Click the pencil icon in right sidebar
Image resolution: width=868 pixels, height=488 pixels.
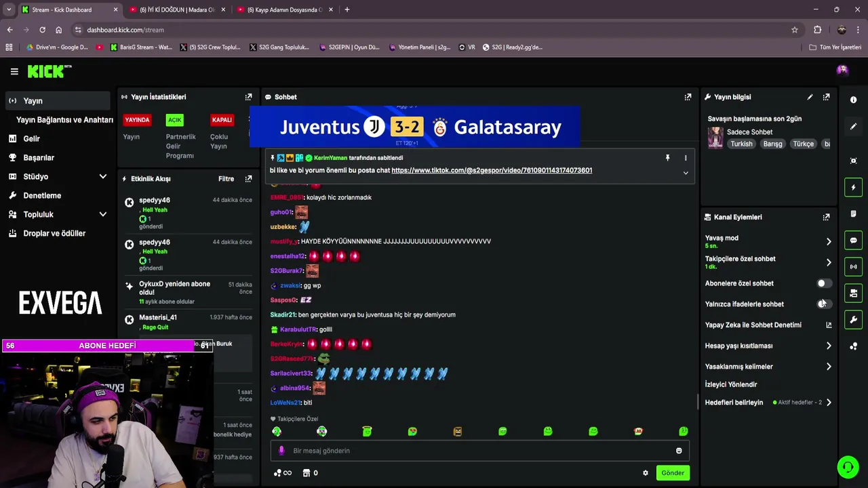coord(853,126)
